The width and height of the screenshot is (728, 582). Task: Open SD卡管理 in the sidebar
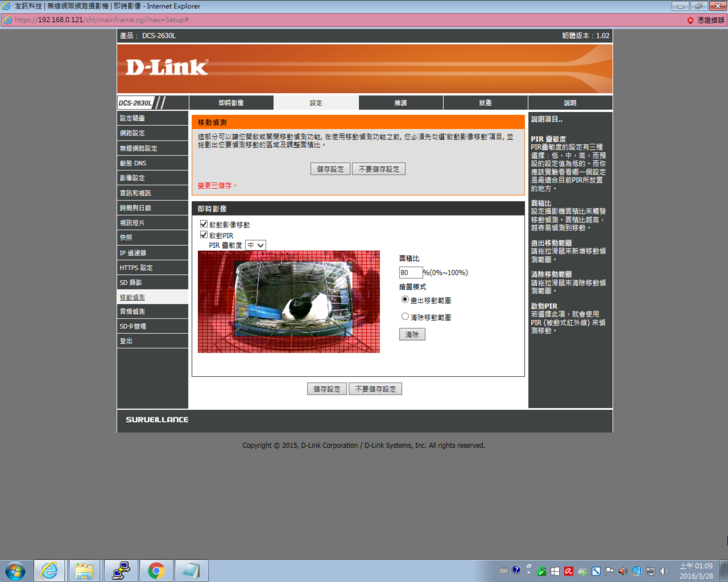[x=152, y=326]
